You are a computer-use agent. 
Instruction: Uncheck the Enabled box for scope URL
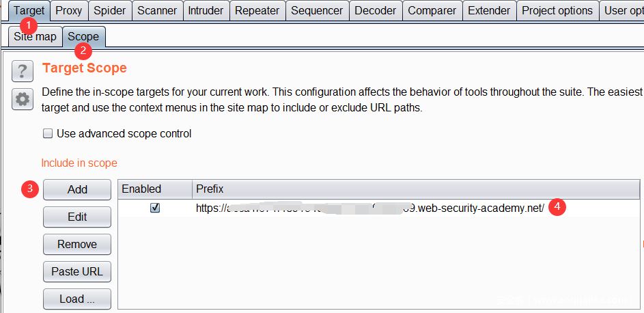(155, 208)
